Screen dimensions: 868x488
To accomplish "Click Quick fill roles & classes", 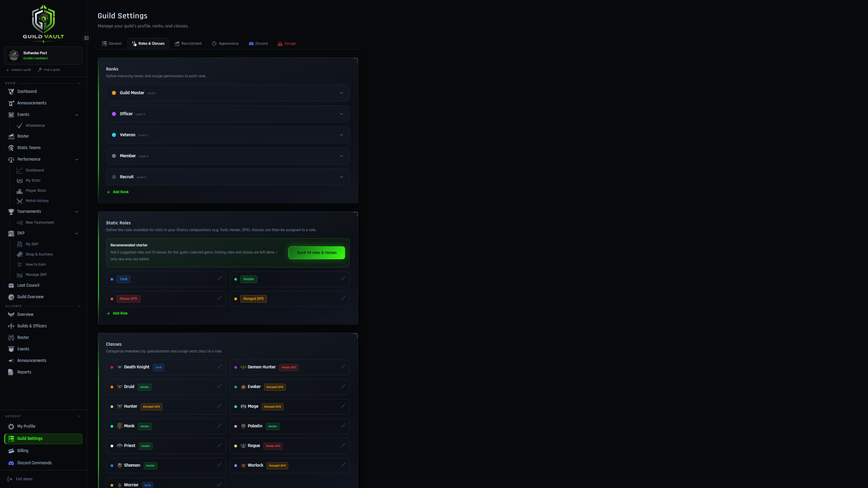I will coord(317,252).
